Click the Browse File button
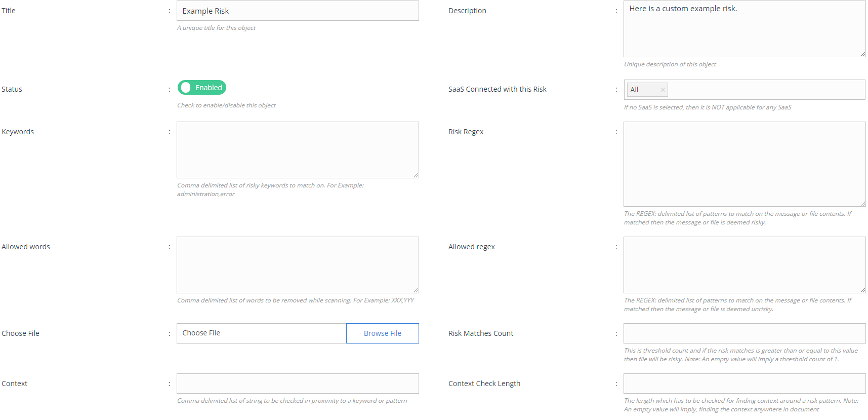This screenshot has width=868, height=420. tap(382, 333)
